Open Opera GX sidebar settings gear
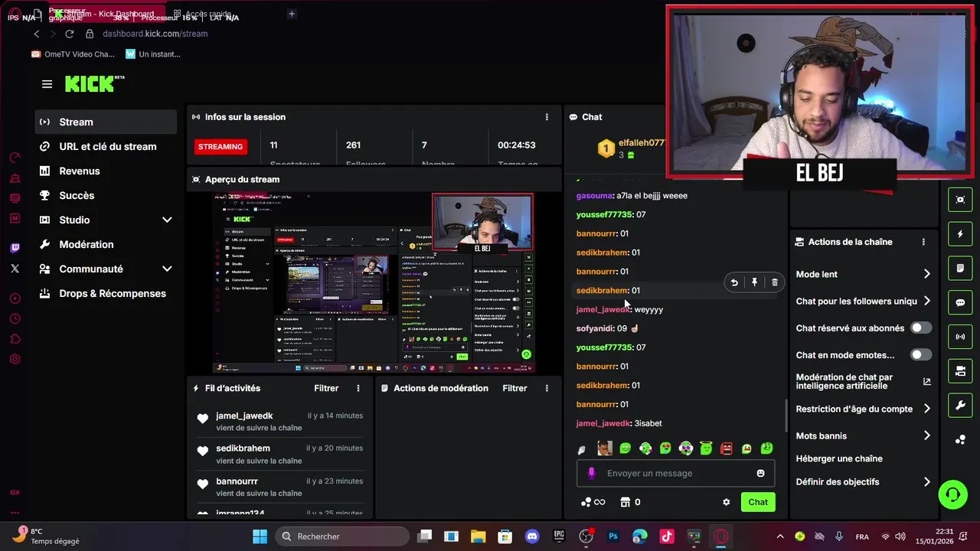Viewport: 980px width, 551px height. [x=15, y=359]
